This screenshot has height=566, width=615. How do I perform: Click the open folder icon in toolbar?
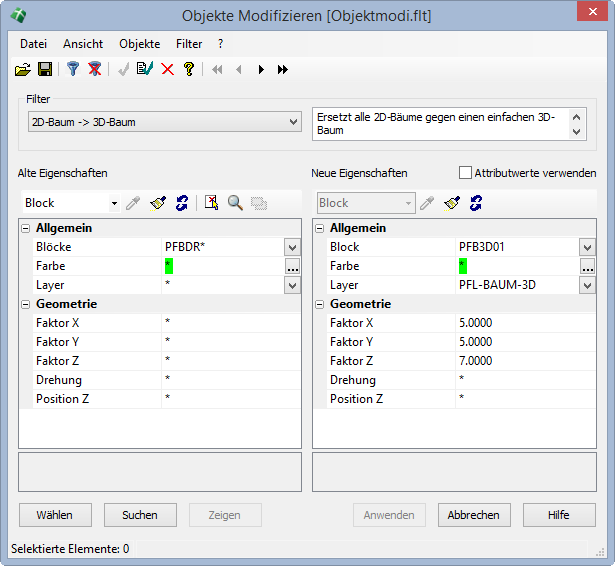[x=22, y=69]
